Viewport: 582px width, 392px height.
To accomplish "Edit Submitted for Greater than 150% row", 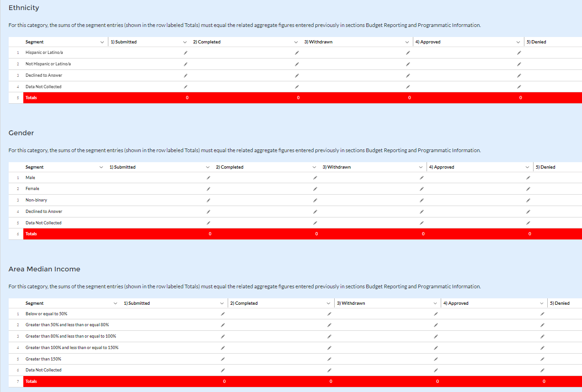I will point(223,359).
